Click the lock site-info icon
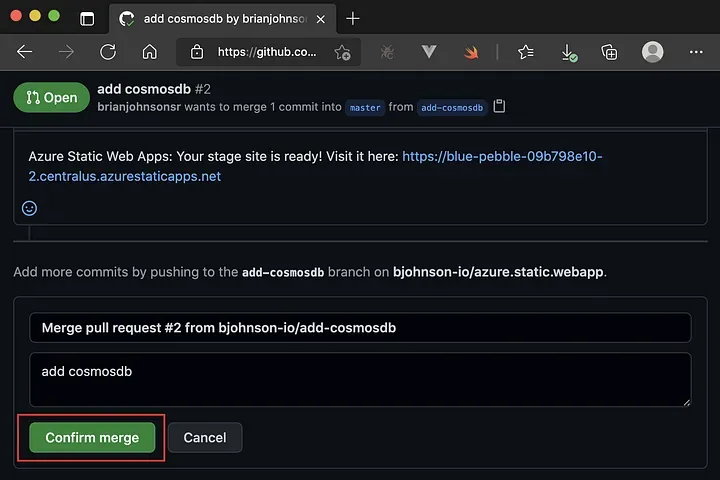Viewport: 720px width, 480px height. point(197,52)
